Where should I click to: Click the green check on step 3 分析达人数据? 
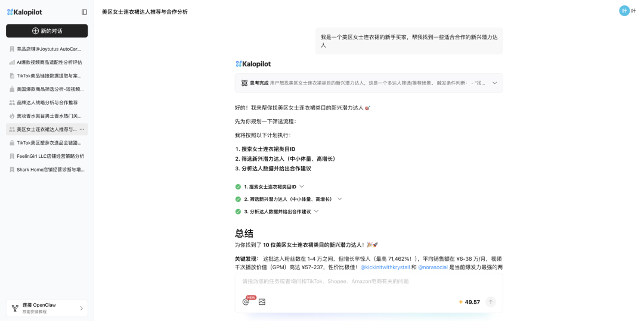(x=238, y=211)
